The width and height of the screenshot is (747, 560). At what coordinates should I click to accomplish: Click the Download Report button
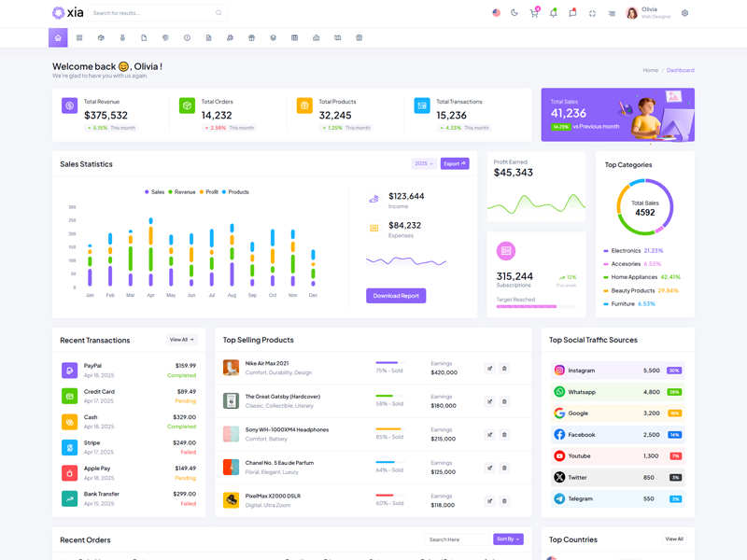coord(396,296)
